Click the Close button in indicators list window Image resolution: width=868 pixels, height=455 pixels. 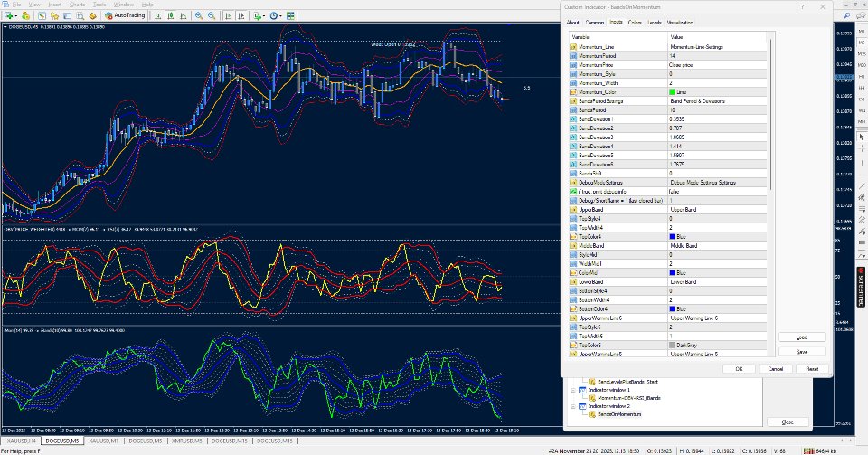788,422
